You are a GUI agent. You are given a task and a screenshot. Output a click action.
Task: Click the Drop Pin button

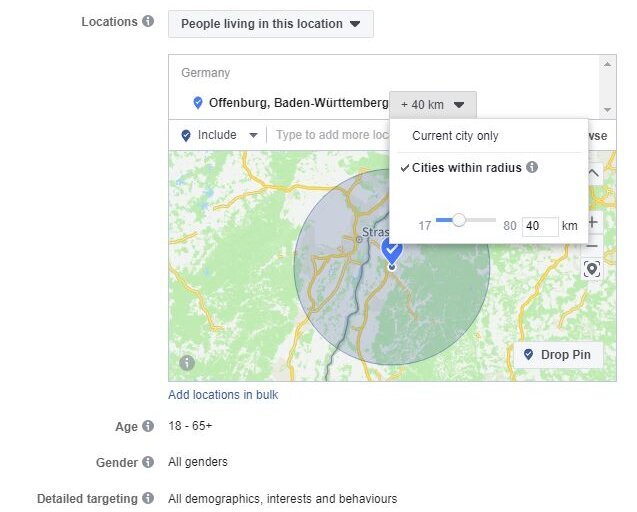(559, 355)
